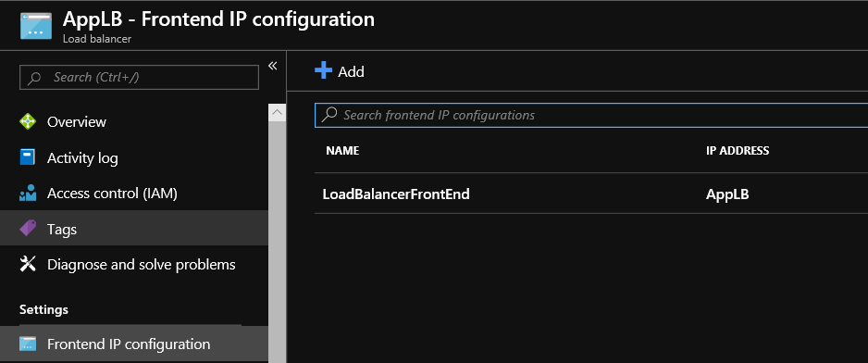
Task: Click the magnifier icon in sidebar search
Action: click(x=34, y=77)
